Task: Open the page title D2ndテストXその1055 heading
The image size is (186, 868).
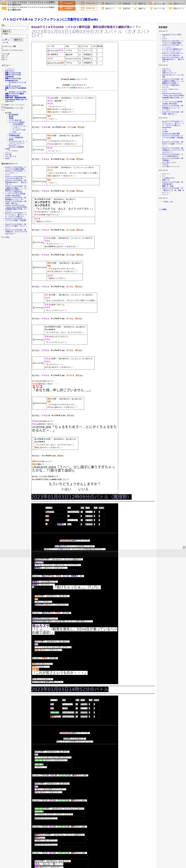Action: pyautogui.click(x=86, y=27)
